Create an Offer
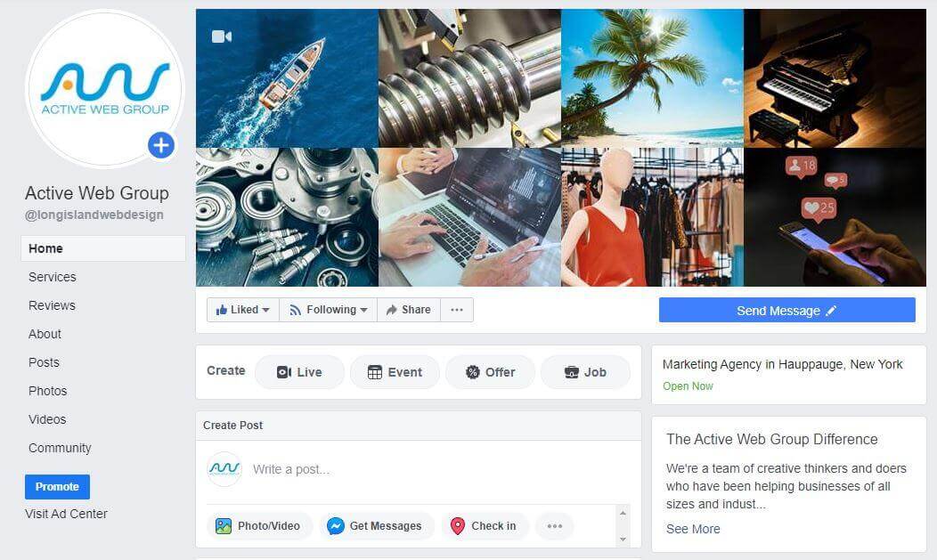Viewport: 937px width, 560px height. [490, 372]
